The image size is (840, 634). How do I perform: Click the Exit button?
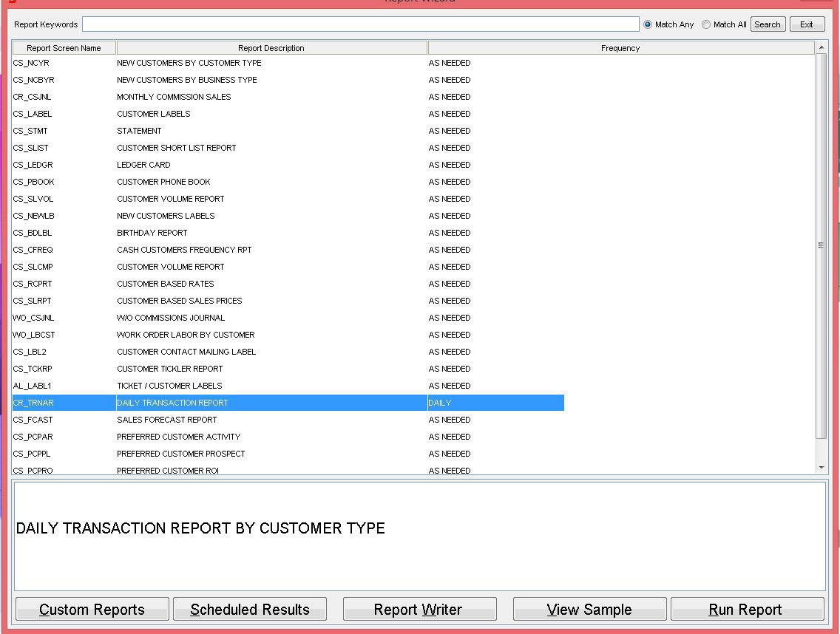pyautogui.click(x=807, y=24)
